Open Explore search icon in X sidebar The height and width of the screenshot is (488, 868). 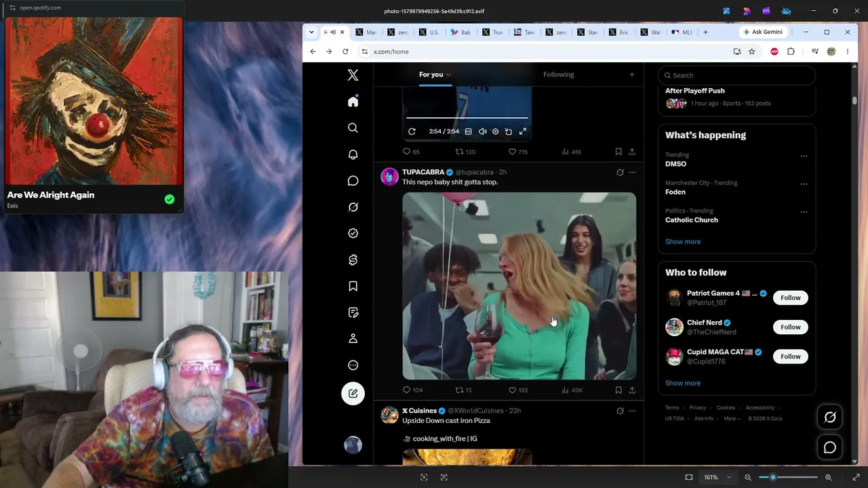pos(353,128)
